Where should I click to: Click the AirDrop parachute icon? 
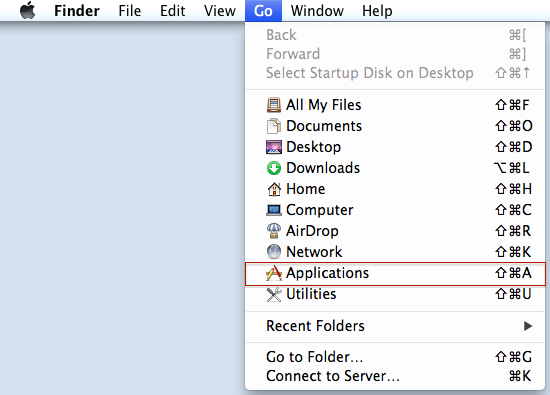coord(274,231)
